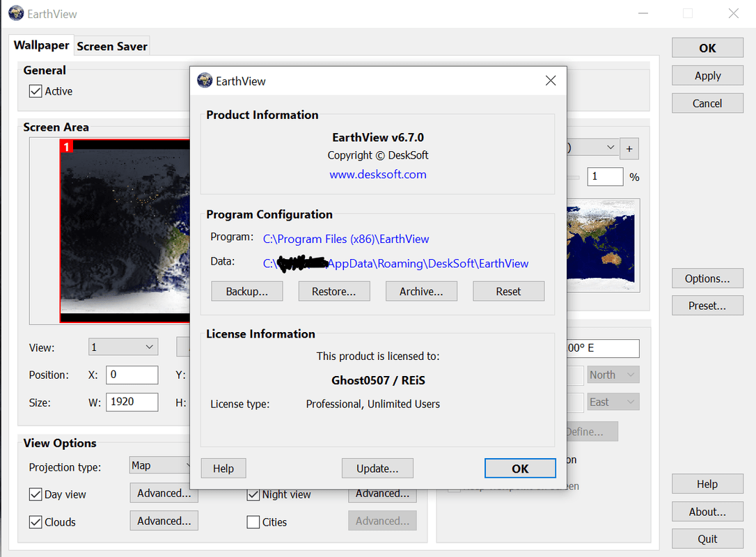Open the East direction dropdown
756x557 pixels.
pyautogui.click(x=613, y=402)
